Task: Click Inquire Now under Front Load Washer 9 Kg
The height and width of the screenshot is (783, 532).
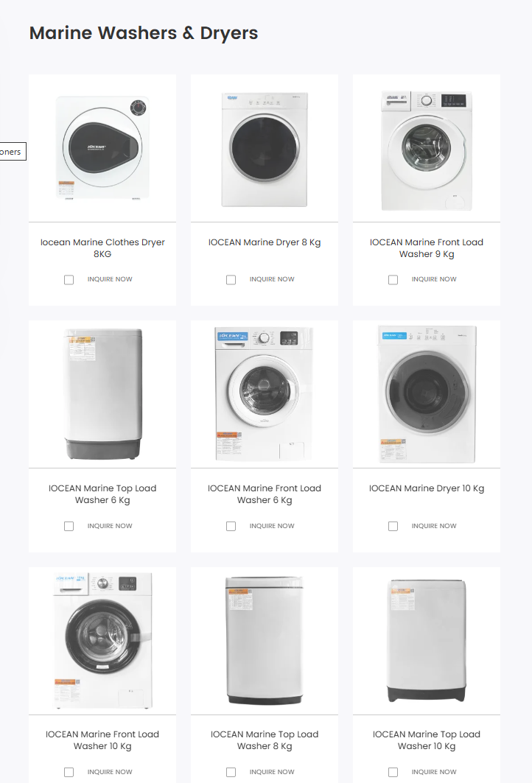Action: (434, 280)
